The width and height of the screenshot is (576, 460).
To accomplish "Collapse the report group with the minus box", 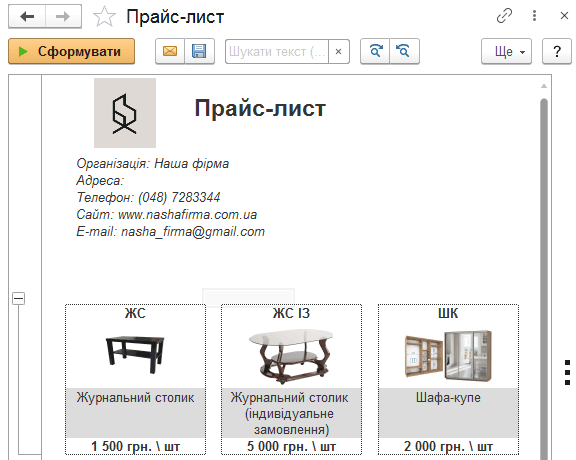I will tap(18, 298).
